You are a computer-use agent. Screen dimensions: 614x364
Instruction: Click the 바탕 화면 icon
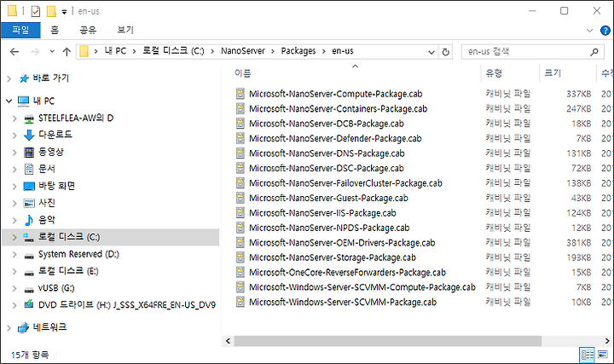coord(29,187)
